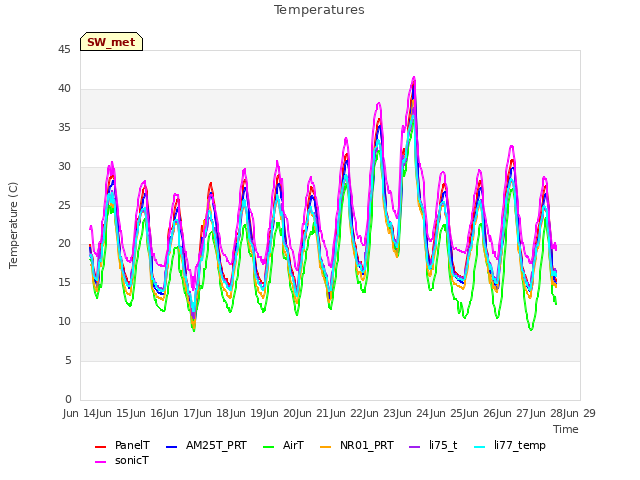Click the AirT green legend swatch

pos(269,447)
